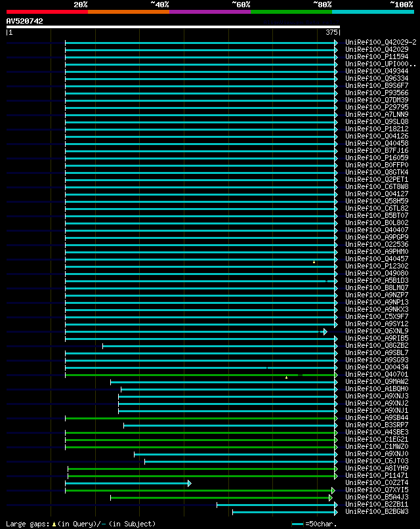Click yellow query gap marker under Q40701 bar
This screenshot has width=420, height=529.
click(286, 377)
